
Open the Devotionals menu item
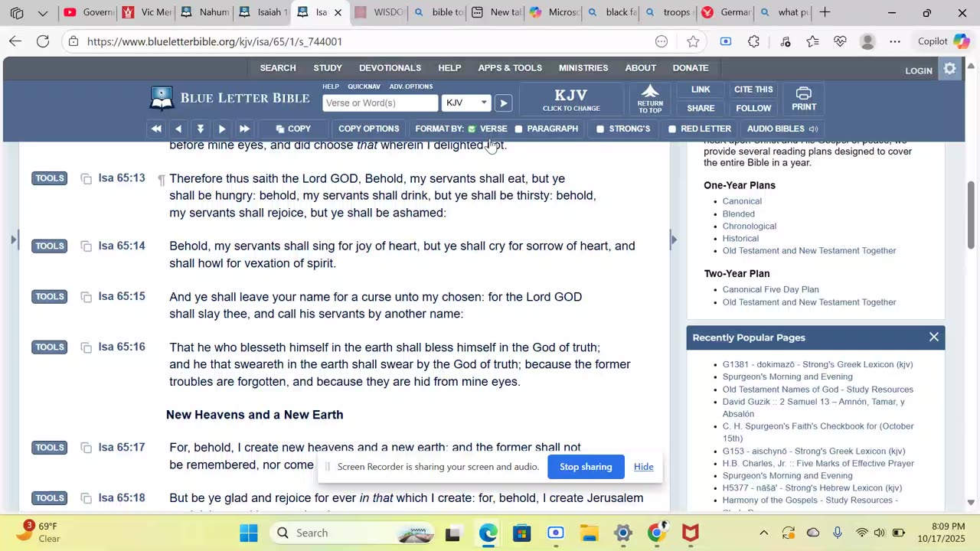click(390, 68)
